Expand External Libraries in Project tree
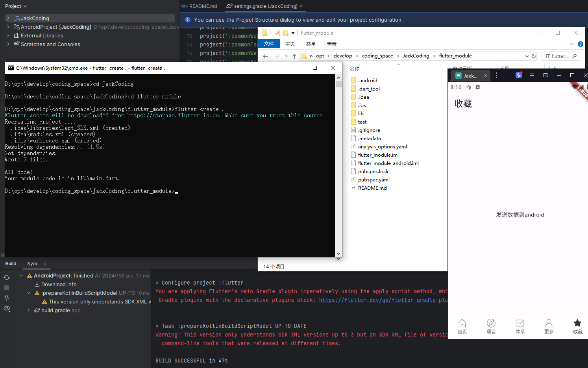The height and width of the screenshot is (368, 588). (8, 35)
